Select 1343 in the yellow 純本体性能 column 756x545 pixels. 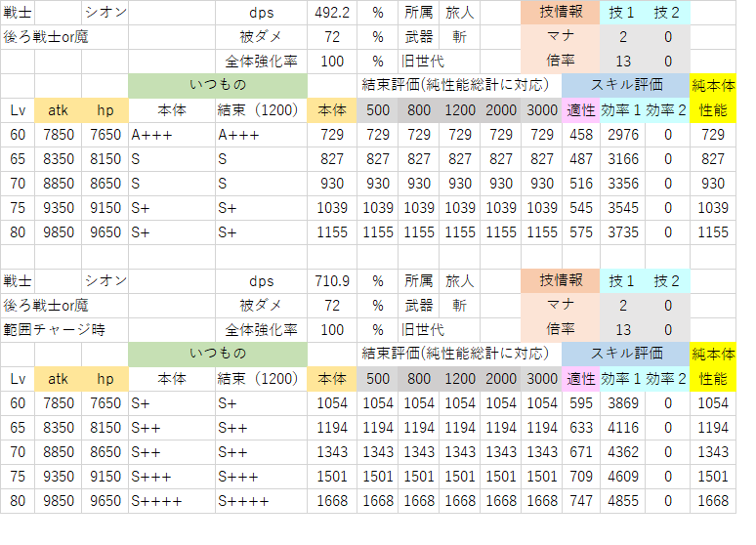tap(713, 452)
